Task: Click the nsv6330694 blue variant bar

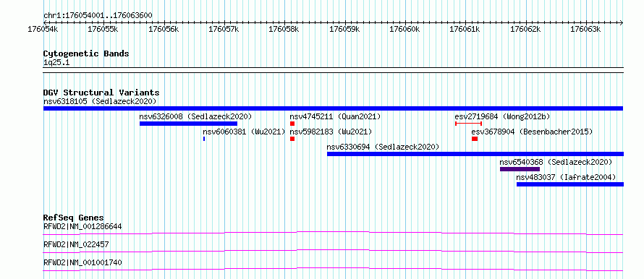Action: pyautogui.click(x=475, y=154)
